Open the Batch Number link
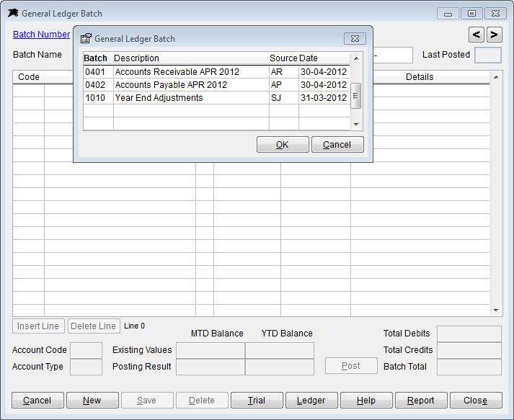Viewport: 514px width, 420px height. pos(41,35)
